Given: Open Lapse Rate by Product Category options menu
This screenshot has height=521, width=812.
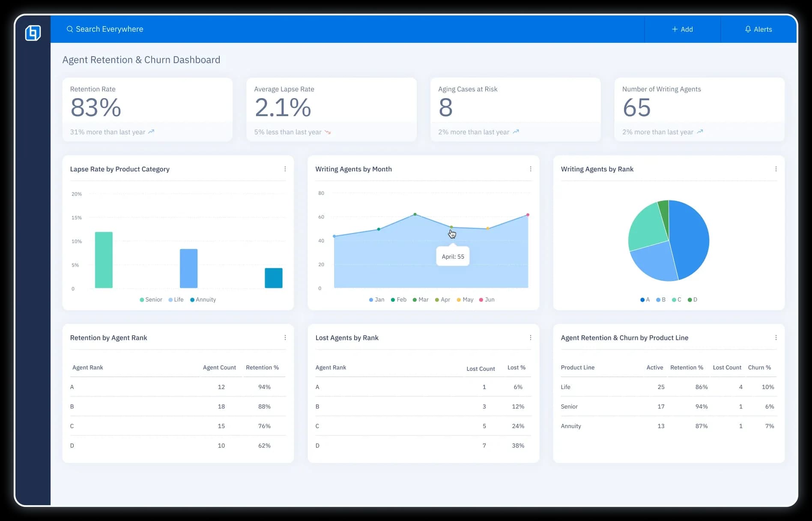Looking at the screenshot, I should [285, 169].
